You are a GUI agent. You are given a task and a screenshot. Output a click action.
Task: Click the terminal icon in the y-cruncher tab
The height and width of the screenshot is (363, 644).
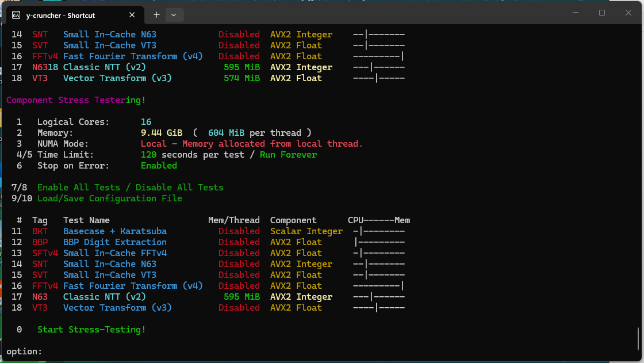tap(16, 15)
